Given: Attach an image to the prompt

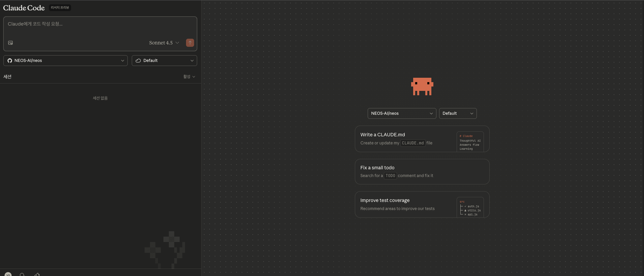Looking at the screenshot, I should point(10,43).
